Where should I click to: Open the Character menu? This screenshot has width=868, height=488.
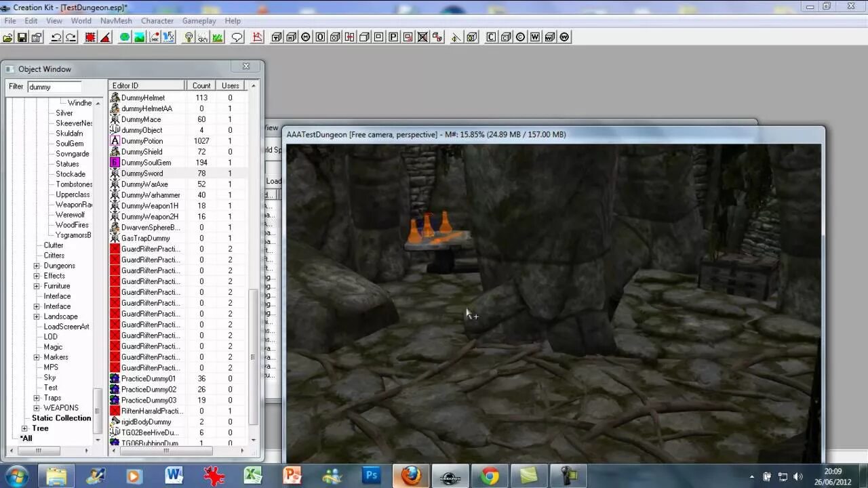(157, 21)
